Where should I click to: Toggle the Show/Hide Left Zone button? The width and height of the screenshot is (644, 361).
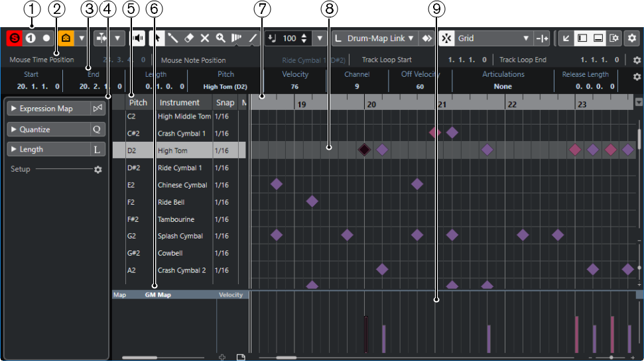coord(582,38)
